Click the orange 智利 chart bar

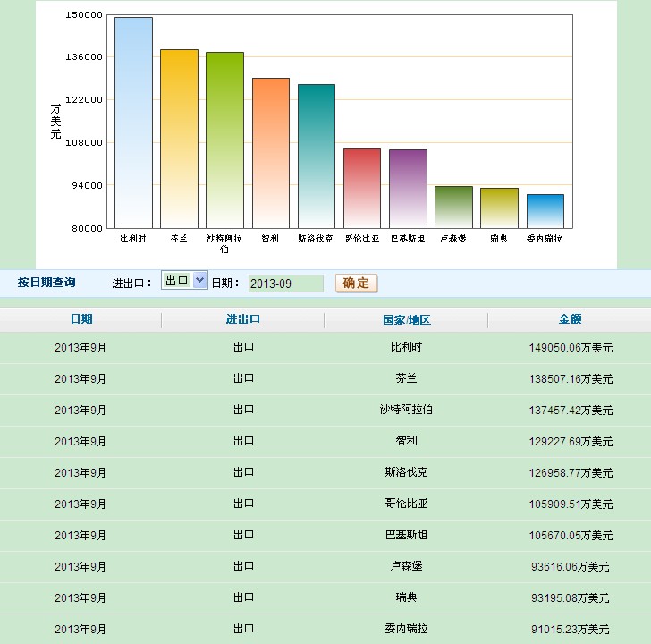(x=271, y=153)
